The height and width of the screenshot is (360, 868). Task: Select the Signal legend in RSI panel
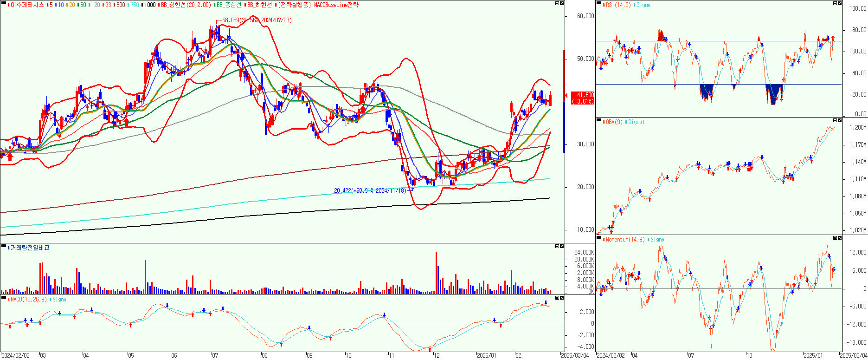coord(643,5)
